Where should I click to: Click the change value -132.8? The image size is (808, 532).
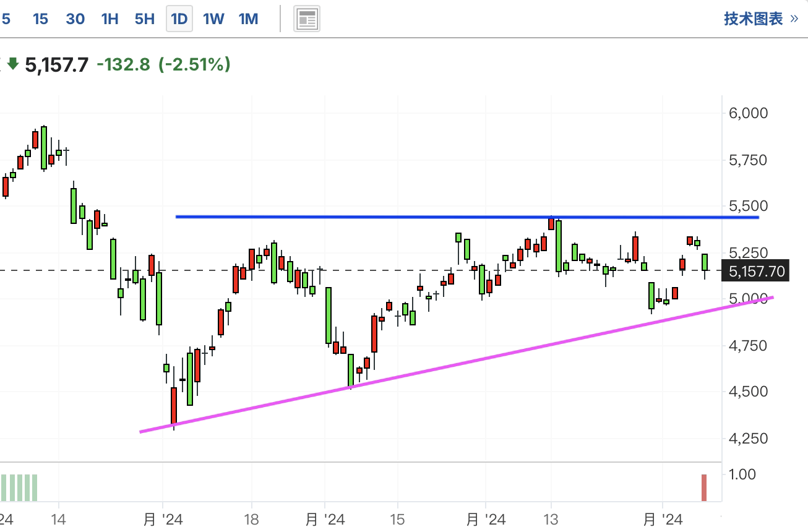click(x=124, y=64)
